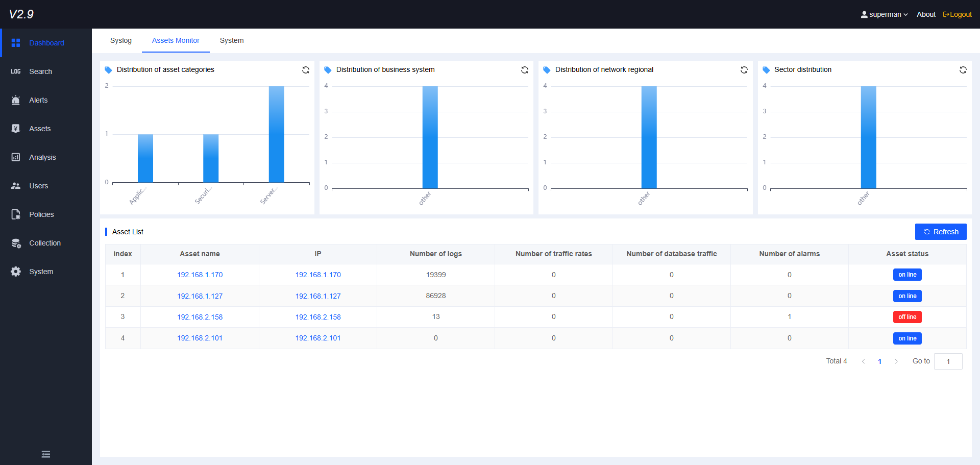The width and height of the screenshot is (980, 465).
Task: Click the Assets icon in sidebar
Action: click(x=16, y=129)
